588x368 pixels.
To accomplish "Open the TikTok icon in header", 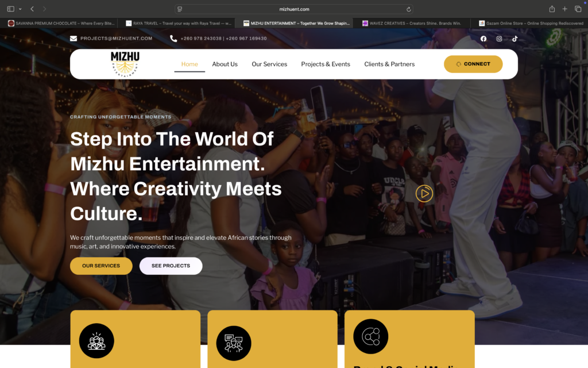I will [x=515, y=39].
